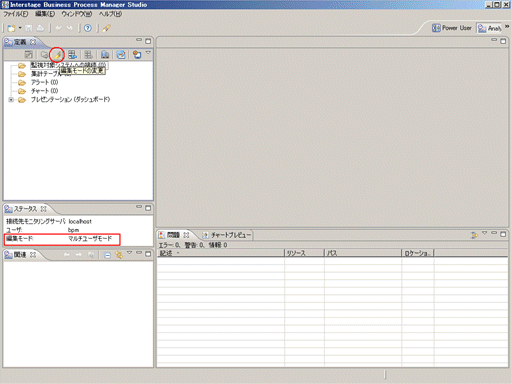Open the ファイル menu

coord(16,14)
